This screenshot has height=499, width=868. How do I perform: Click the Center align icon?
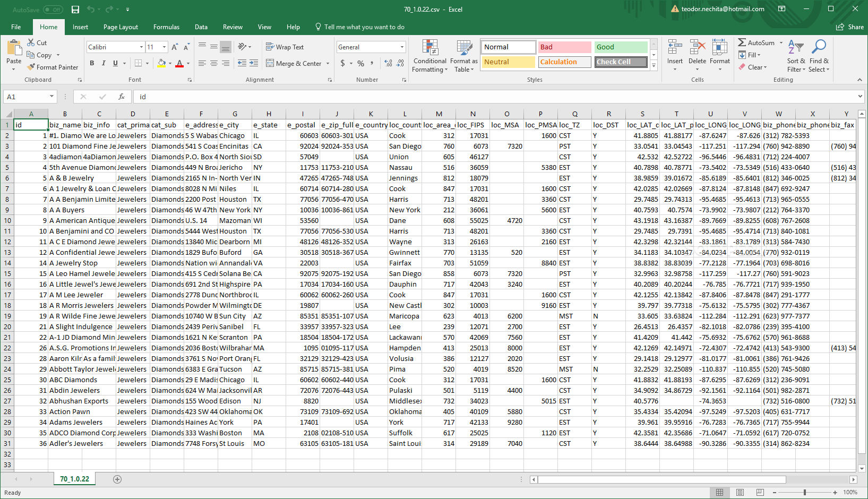pos(214,63)
